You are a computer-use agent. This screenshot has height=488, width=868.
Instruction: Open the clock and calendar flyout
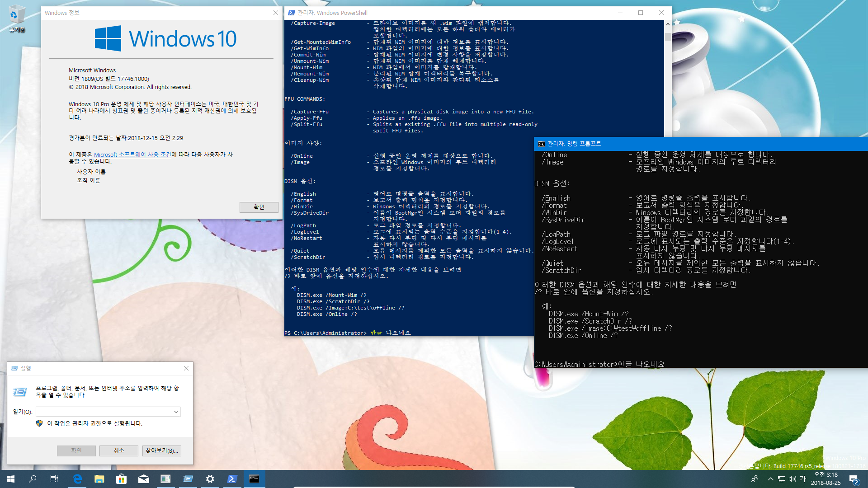[826, 479]
